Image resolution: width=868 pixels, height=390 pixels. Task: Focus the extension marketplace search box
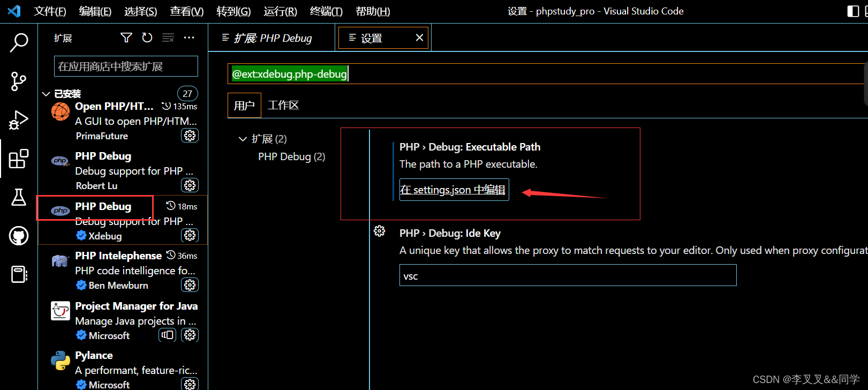click(126, 66)
